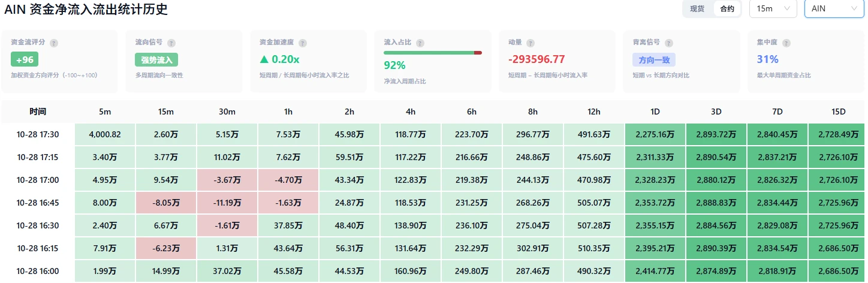Switch to 现货 market toggle
Viewport: 868px width, 283px height.
click(x=697, y=9)
